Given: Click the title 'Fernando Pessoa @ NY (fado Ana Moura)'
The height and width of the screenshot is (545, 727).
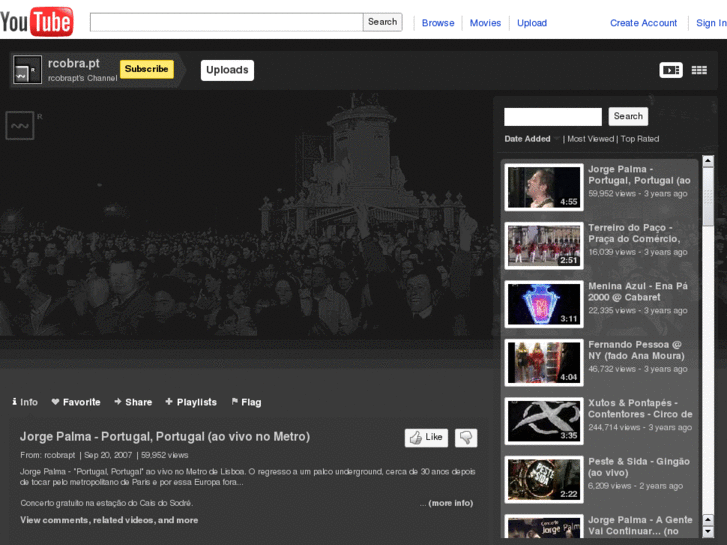Looking at the screenshot, I should [x=636, y=350].
